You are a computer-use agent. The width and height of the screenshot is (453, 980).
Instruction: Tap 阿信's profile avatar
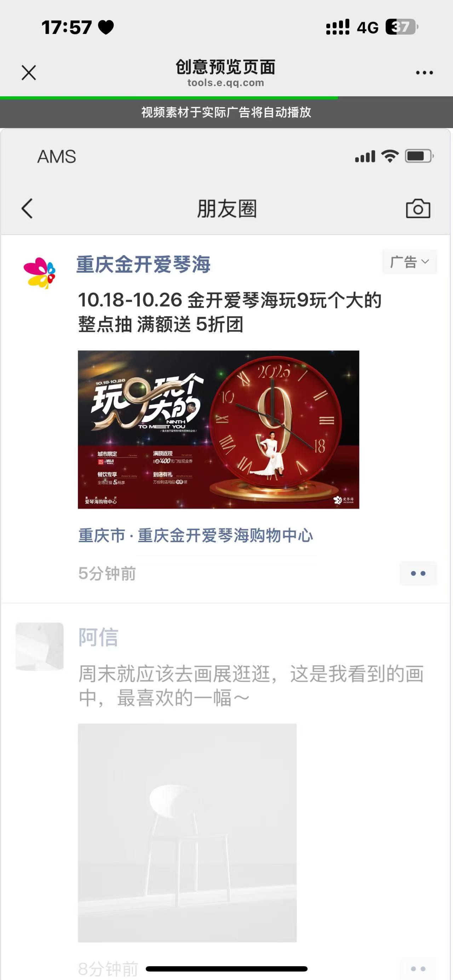point(40,646)
